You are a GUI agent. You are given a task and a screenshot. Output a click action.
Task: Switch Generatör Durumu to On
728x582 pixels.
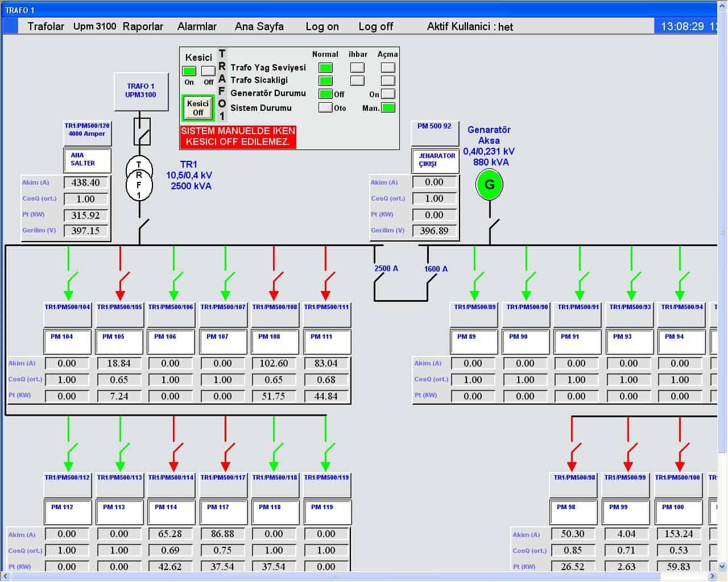click(388, 94)
